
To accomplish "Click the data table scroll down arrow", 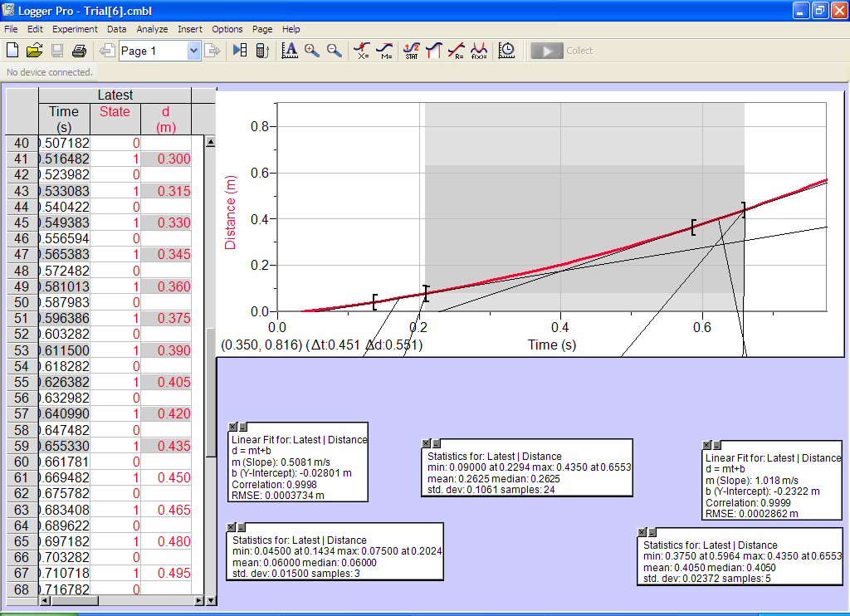I will (210, 600).
